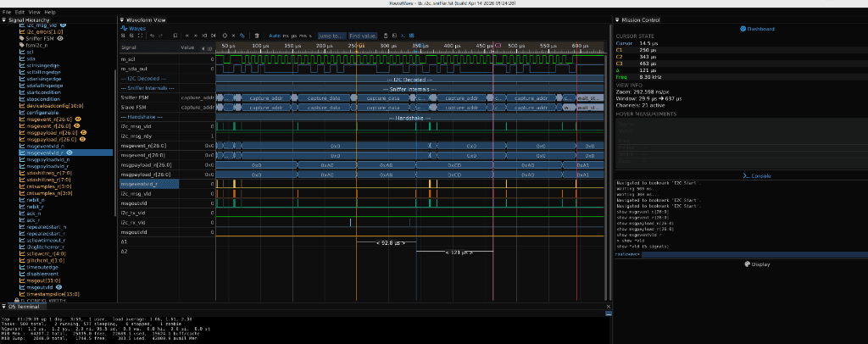Image resolution: width=868 pixels, height=344 pixels.
Task: Click the 250 µs cursor marker on ruler
Action: [x=359, y=46]
